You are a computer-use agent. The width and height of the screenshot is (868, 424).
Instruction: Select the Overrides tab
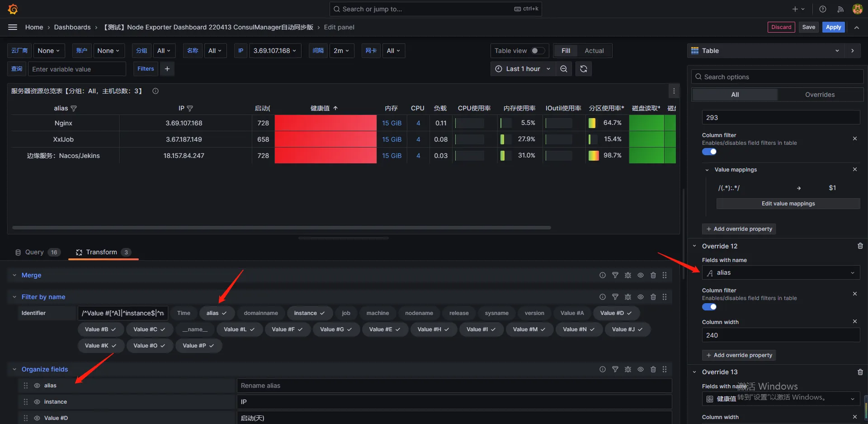tap(820, 95)
